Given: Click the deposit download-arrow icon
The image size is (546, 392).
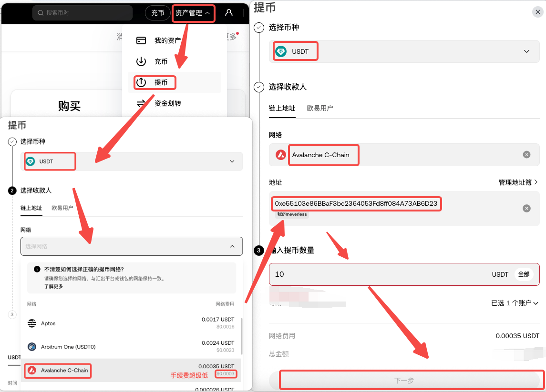Looking at the screenshot, I should click(141, 61).
